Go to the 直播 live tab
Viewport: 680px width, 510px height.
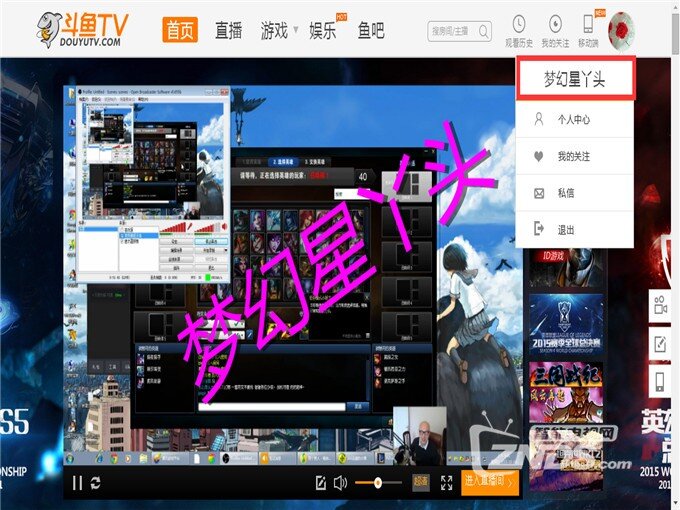coord(229,30)
